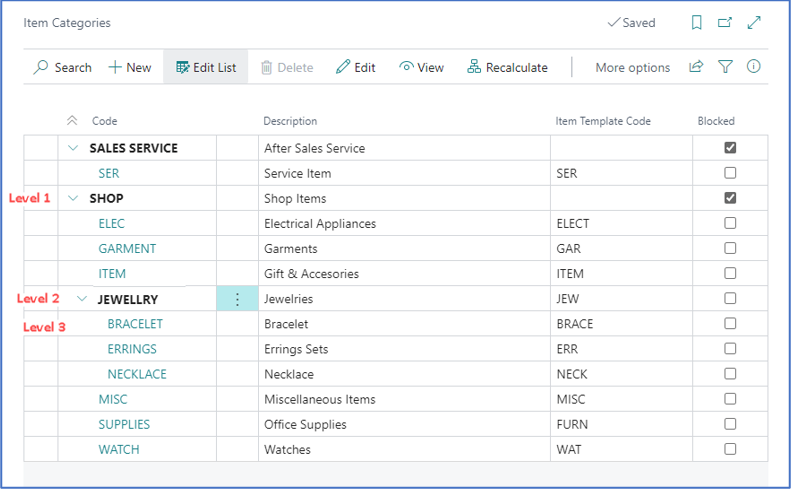Uncheck Blocked for SHOP row

tap(730, 198)
